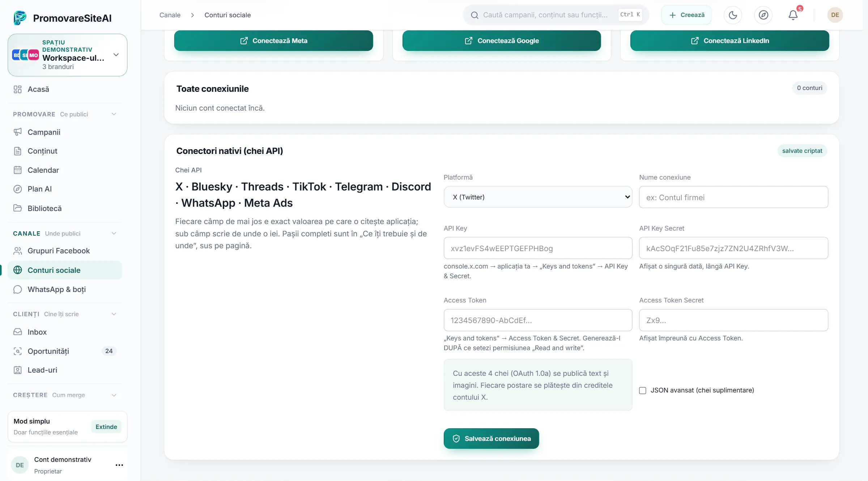The height and width of the screenshot is (481, 868).
Task: Click the PromovareSiteAI logo icon
Action: (x=20, y=18)
